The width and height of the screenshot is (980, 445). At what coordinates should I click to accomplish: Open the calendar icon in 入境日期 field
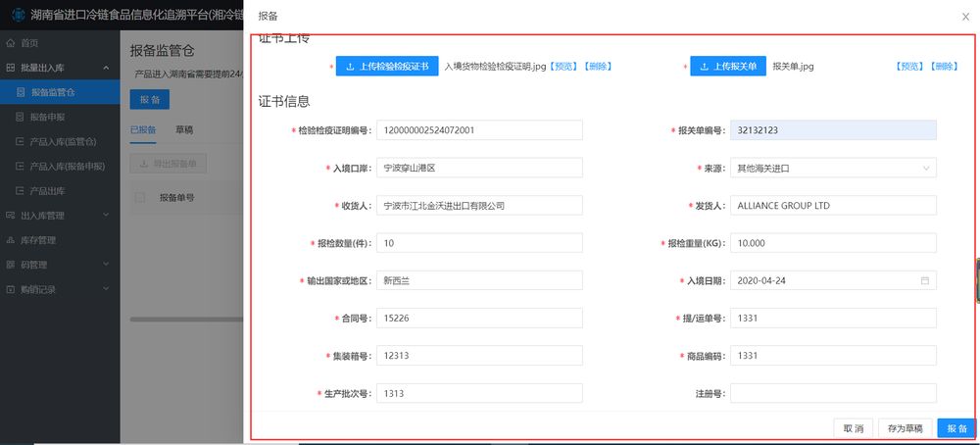(924, 281)
